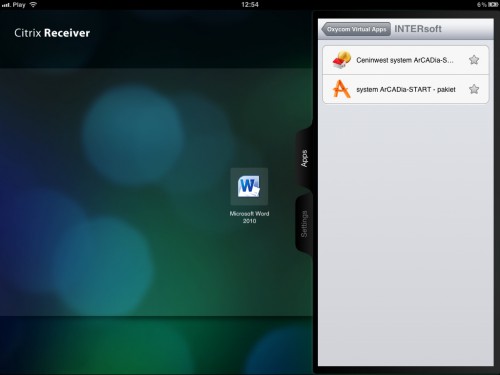Viewport: 500px width, 375px height.
Task: Launch system ArCADia-START - pakiet entry
Action: [406, 89]
